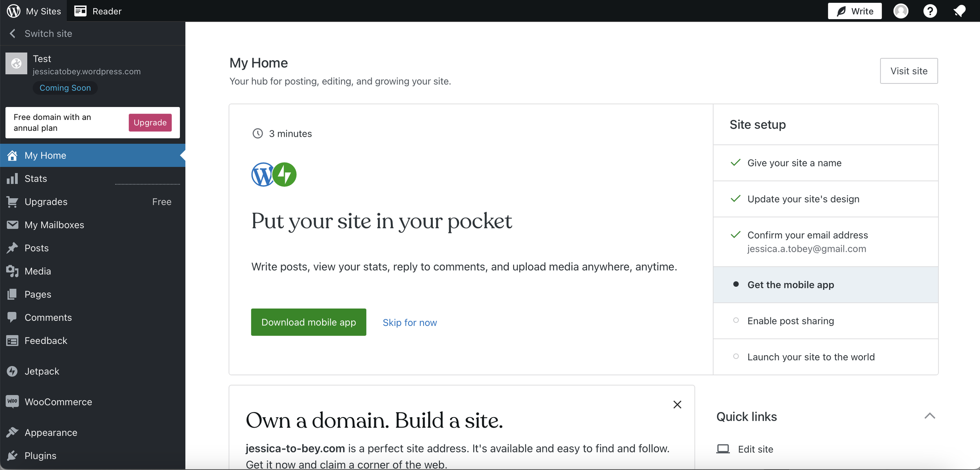Click the Pages icon
The image size is (980, 470).
[x=12, y=294]
